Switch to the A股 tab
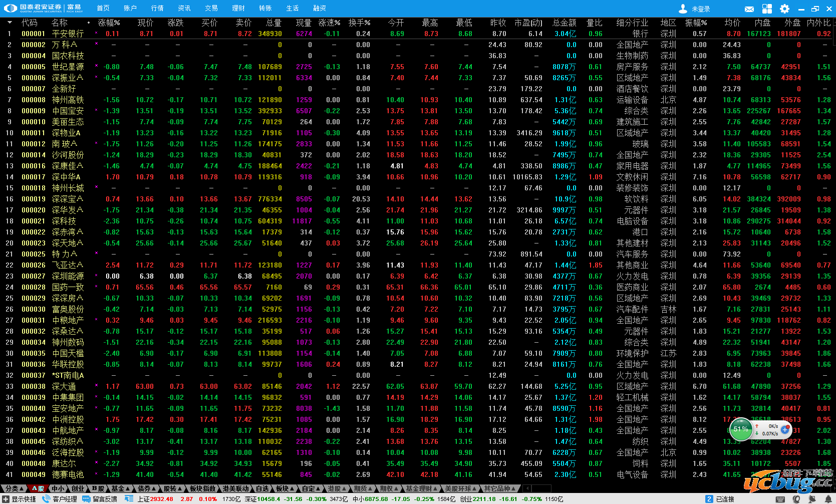Screen dimensions: 836x504 coord(38,488)
